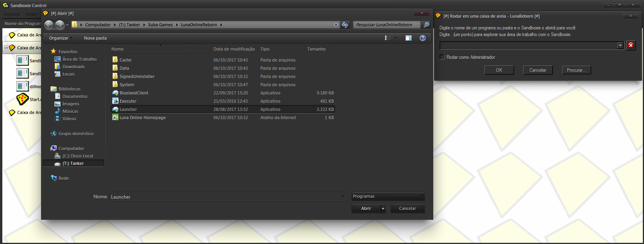Select the BluelandClient application icon

click(x=115, y=93)
